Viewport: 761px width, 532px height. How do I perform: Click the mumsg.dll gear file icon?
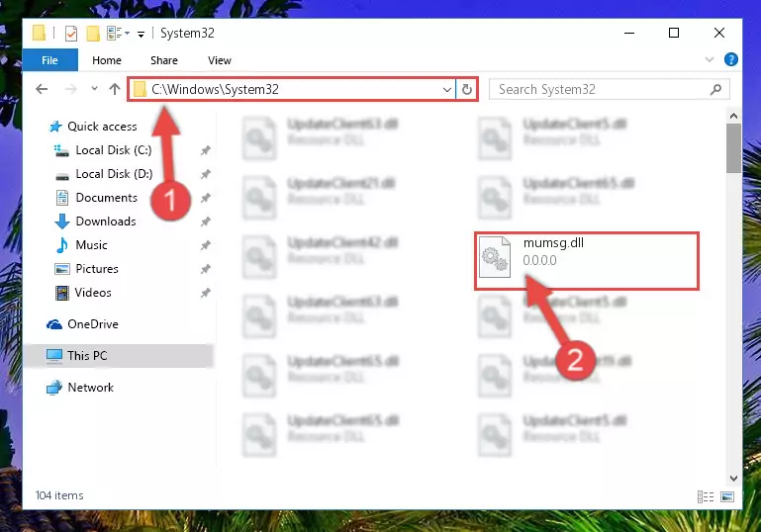click(x=494, y=257)
